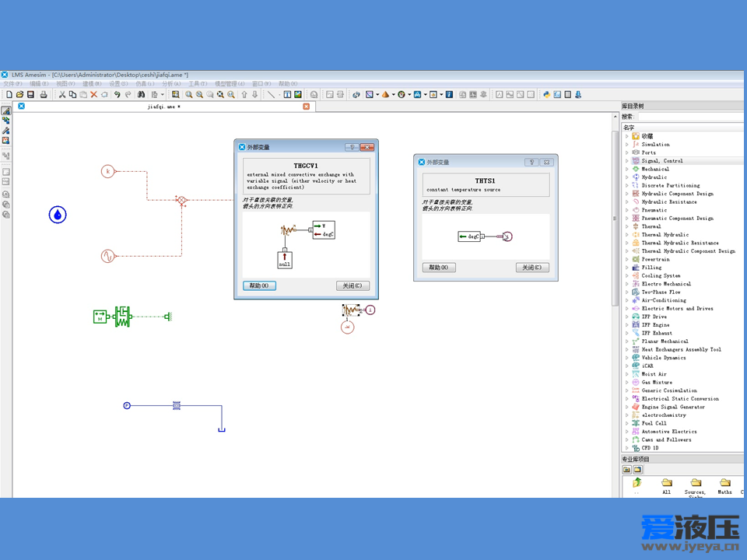The width and height of the screenshot is (747, 560).
Task: Close the jiafqi.ame document tab
Action: click(x=306, y=107)
